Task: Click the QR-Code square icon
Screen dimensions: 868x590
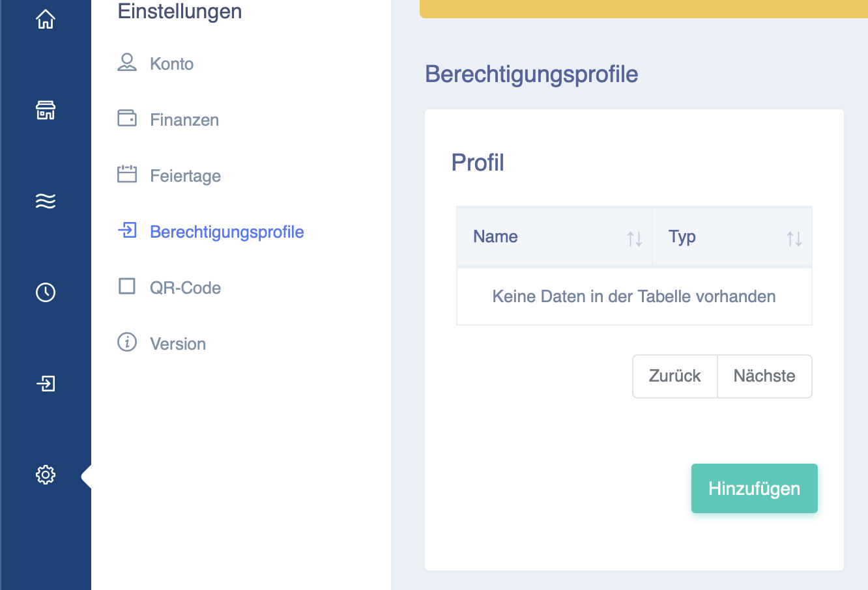Action: (127, 286)
